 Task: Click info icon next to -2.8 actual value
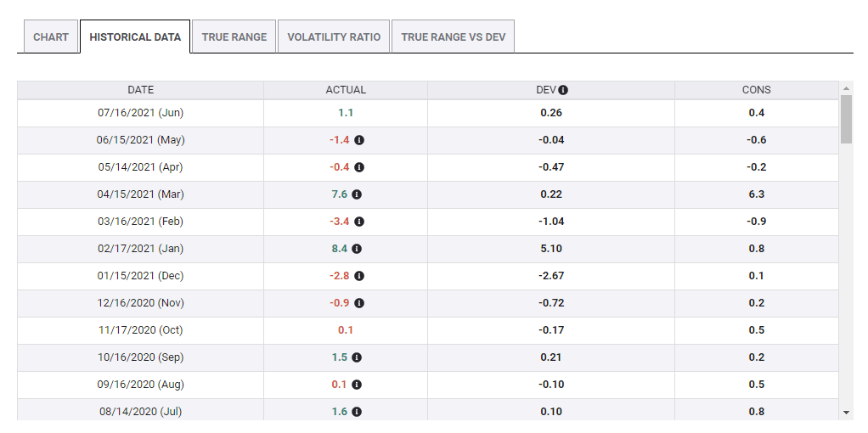pyautogui.click(x=359, y=276)
